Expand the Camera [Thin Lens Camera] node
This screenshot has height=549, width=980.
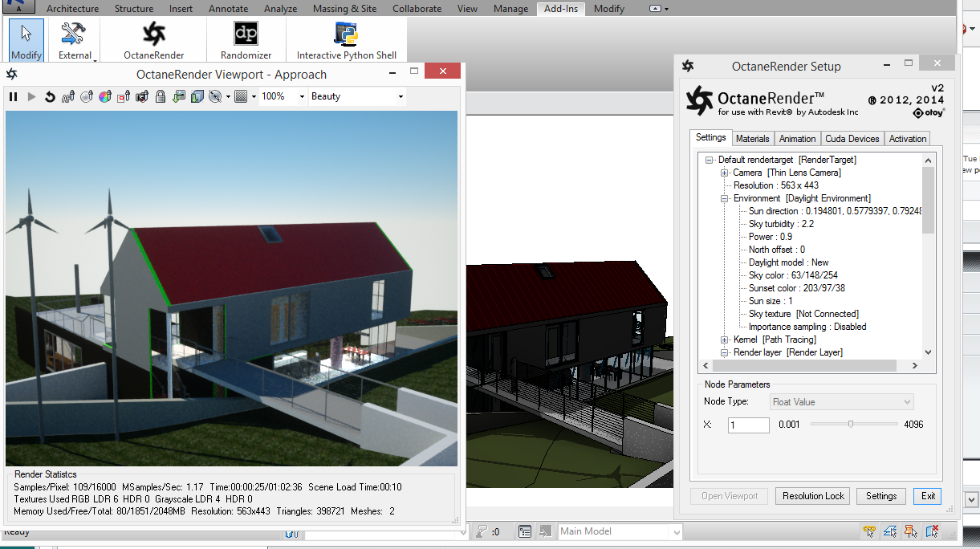(725, 173)
